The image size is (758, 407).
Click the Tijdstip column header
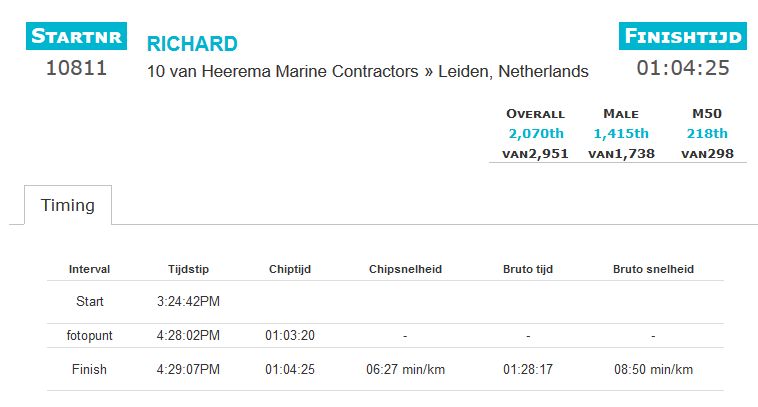189,269
